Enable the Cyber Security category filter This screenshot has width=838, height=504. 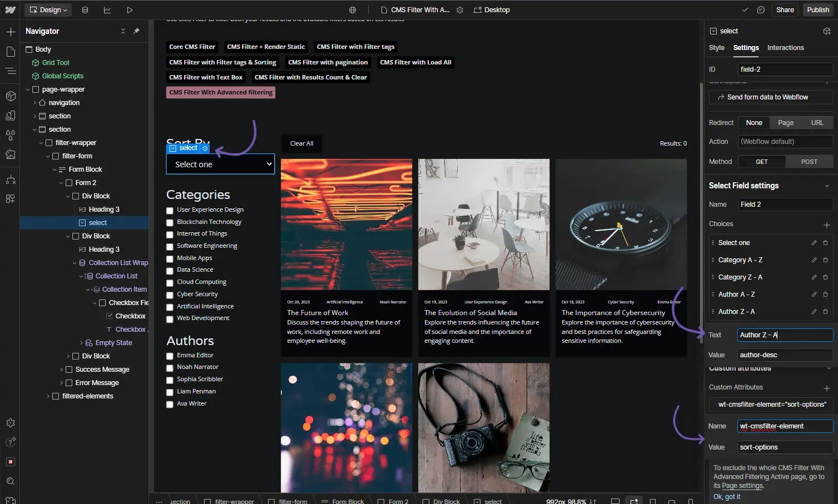[x=170, y=295]
